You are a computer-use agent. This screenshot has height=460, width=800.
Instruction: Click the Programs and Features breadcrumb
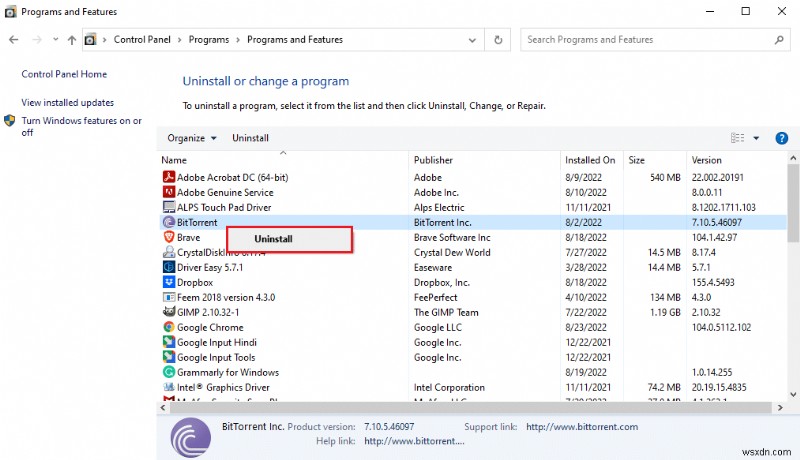(295, 40)
